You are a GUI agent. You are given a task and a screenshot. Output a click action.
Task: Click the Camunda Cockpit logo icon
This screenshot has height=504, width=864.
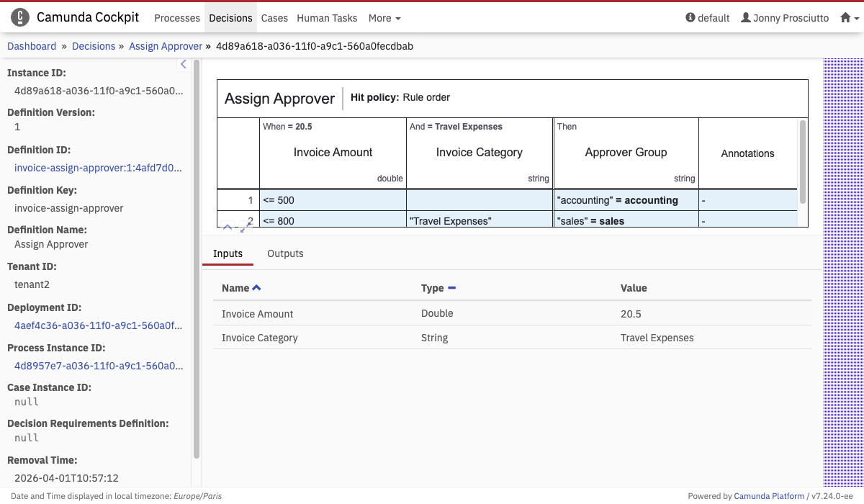20,17
